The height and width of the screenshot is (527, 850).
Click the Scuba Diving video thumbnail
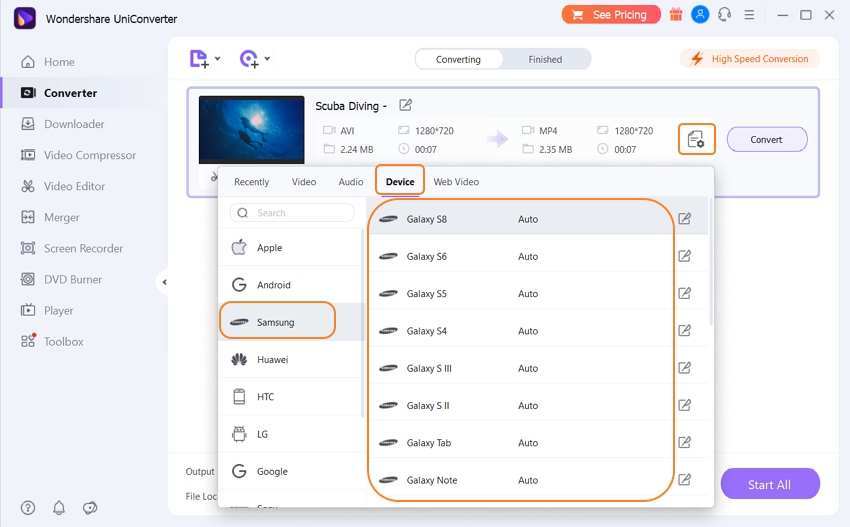[252, 130]
